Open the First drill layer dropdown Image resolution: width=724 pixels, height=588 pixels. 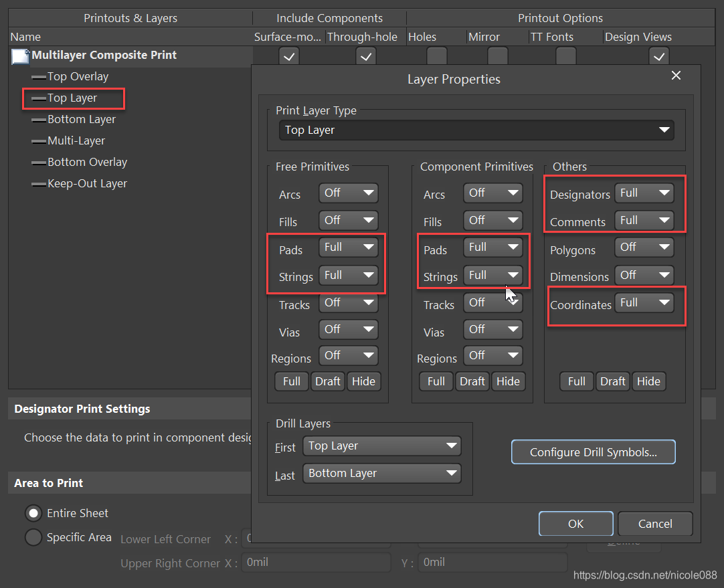(x=381, y=446)
